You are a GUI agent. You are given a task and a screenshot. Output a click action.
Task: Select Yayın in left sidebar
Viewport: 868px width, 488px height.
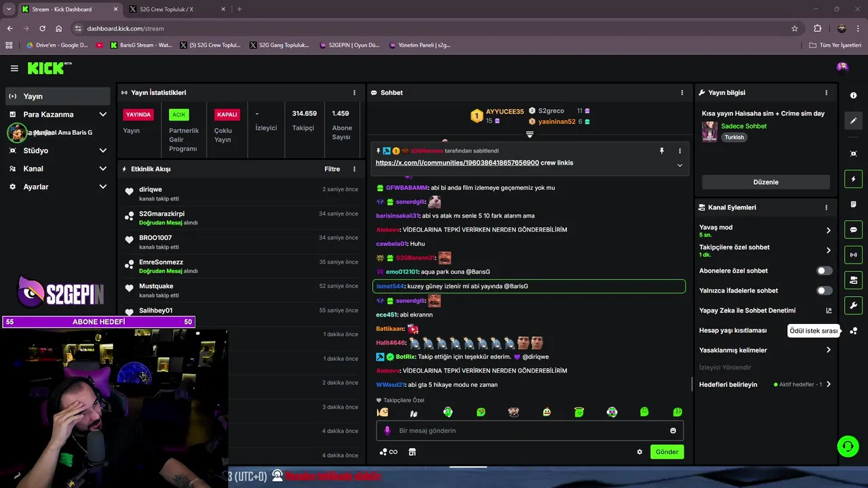pos(58,96)
